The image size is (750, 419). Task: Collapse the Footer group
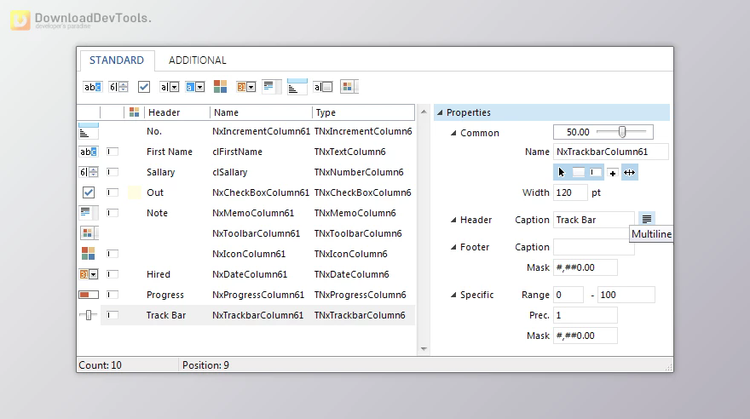click(x=453, y=247)
